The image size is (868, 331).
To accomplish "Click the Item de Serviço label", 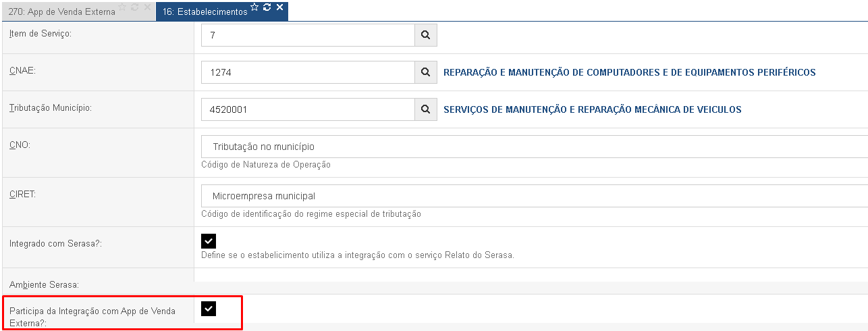I will point(40,33).
